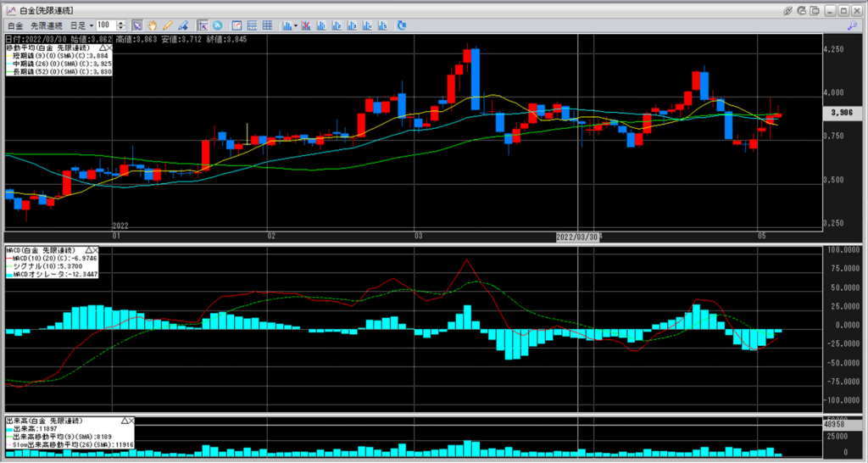Click the title bar reload icon
This screenshot has height=463, width=868.
802,10
